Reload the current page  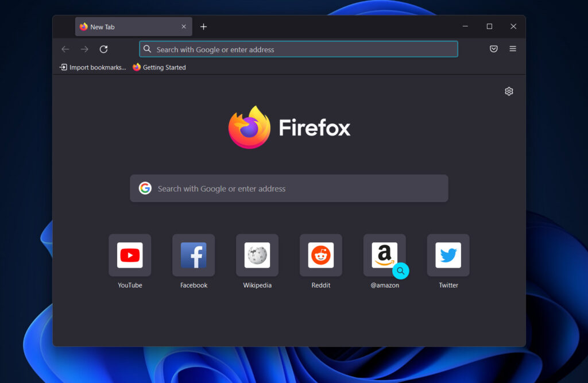coord(104,49)
